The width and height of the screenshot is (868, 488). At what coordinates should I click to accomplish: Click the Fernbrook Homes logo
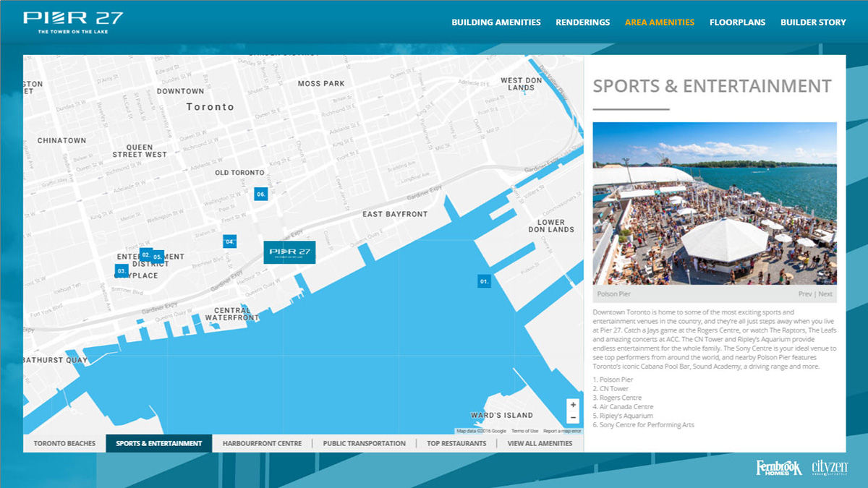coord(779,468)
